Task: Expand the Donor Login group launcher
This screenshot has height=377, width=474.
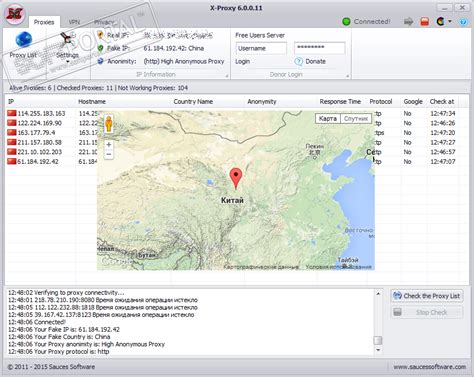Action: [347, 76]
